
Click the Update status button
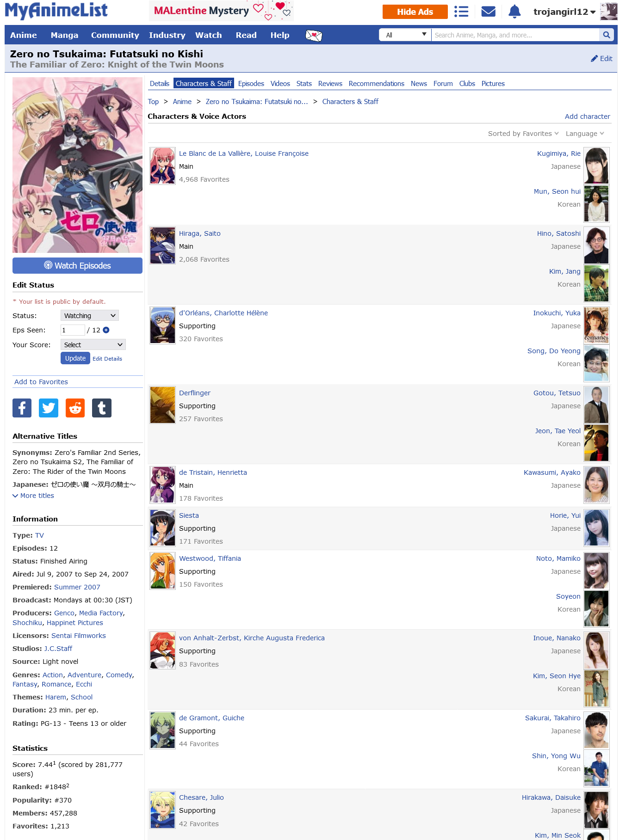point(75,358)
